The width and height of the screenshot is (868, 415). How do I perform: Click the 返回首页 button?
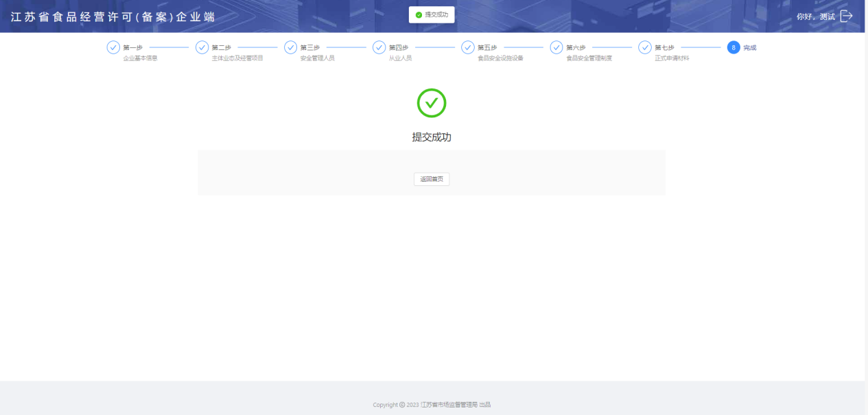click(x=432, y=179)
